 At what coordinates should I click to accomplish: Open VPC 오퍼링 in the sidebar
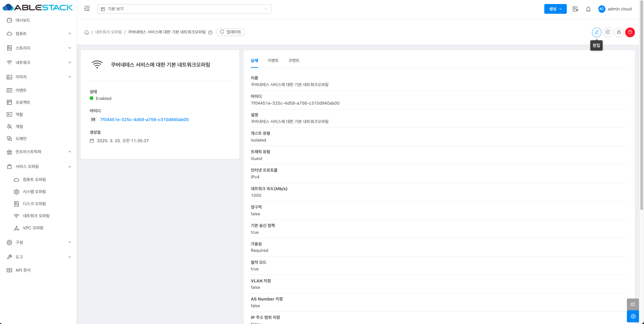coord(33,228)
